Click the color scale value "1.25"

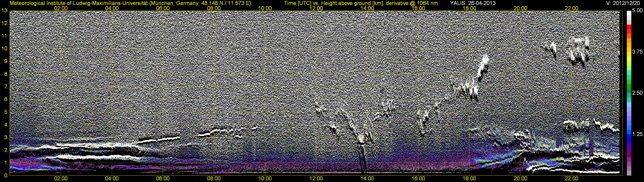click(638, 134)
